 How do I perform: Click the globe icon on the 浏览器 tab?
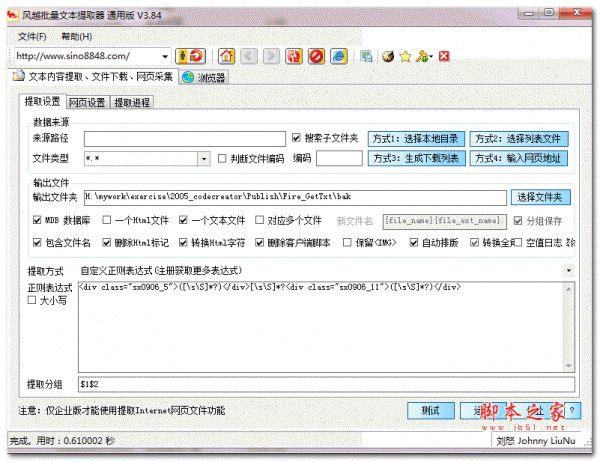point(188,78)
